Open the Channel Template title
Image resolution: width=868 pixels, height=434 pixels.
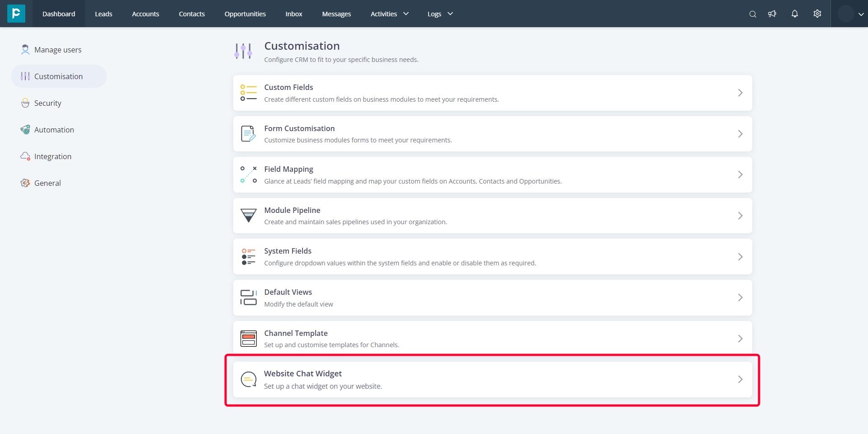(x=296, y=333)
